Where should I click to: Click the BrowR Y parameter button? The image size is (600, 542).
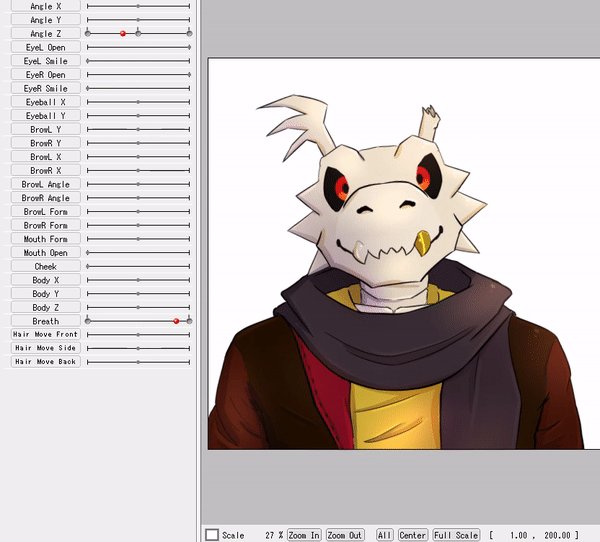click(46, 143)
